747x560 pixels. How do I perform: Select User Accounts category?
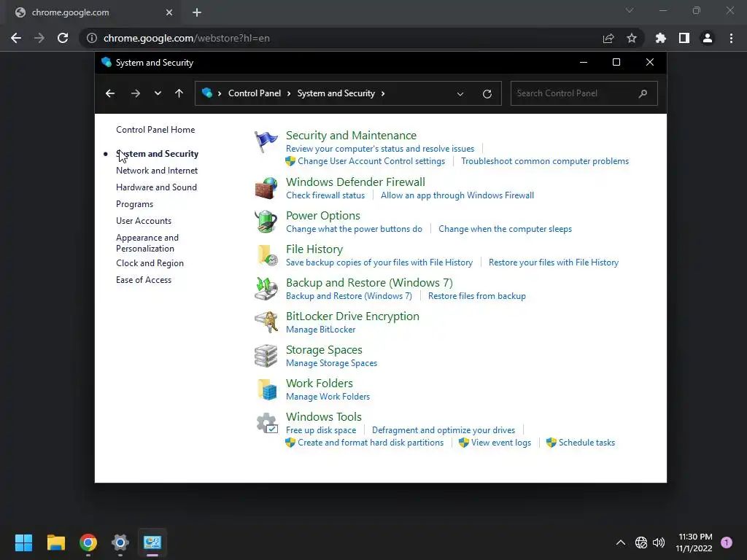[144, 221]
